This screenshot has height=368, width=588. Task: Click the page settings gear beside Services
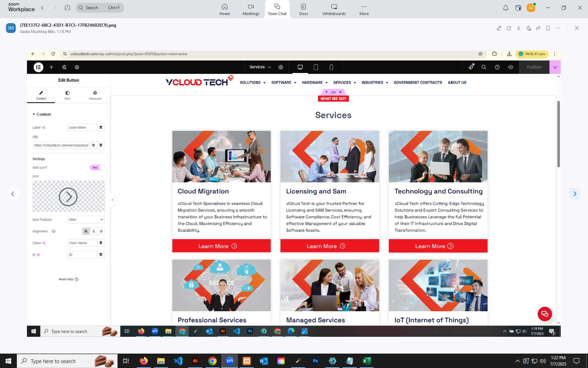click(281, 67)
